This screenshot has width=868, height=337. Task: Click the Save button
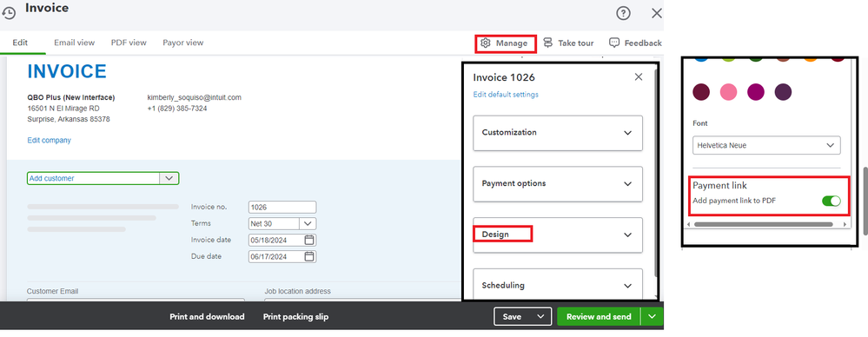[512, 316]
